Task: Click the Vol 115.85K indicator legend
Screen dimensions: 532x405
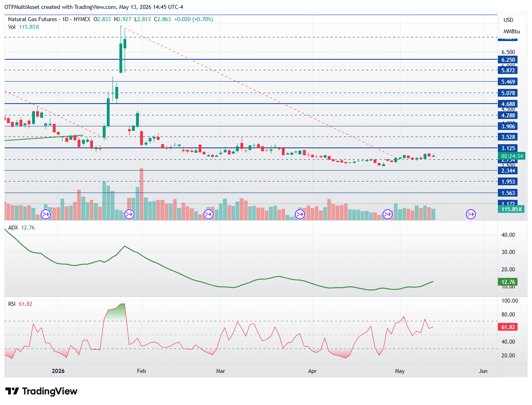Action: point(24,27)
